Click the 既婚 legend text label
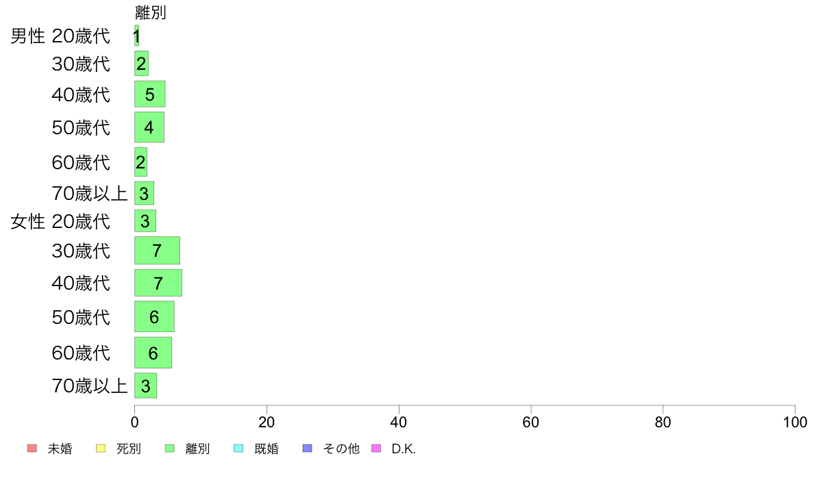This screenshot has width=814, height=504. point(267,449)
